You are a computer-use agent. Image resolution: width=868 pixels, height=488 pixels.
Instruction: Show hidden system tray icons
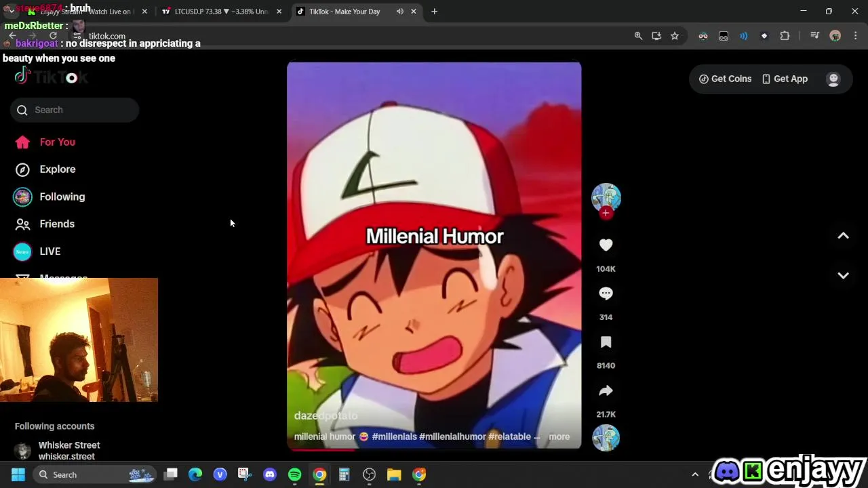(x=694, y=474)
